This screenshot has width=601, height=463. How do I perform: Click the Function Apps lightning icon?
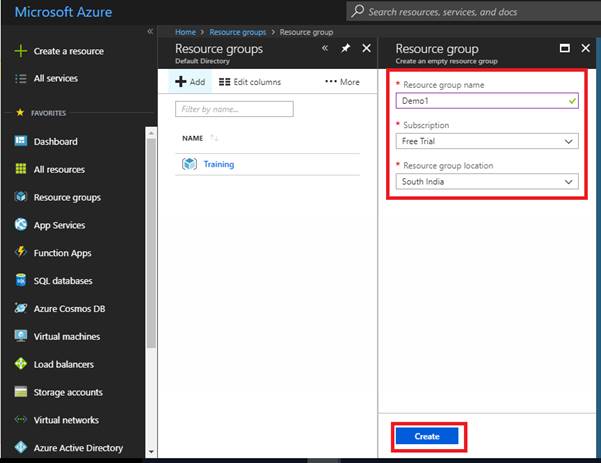click(x=21, y=252)
